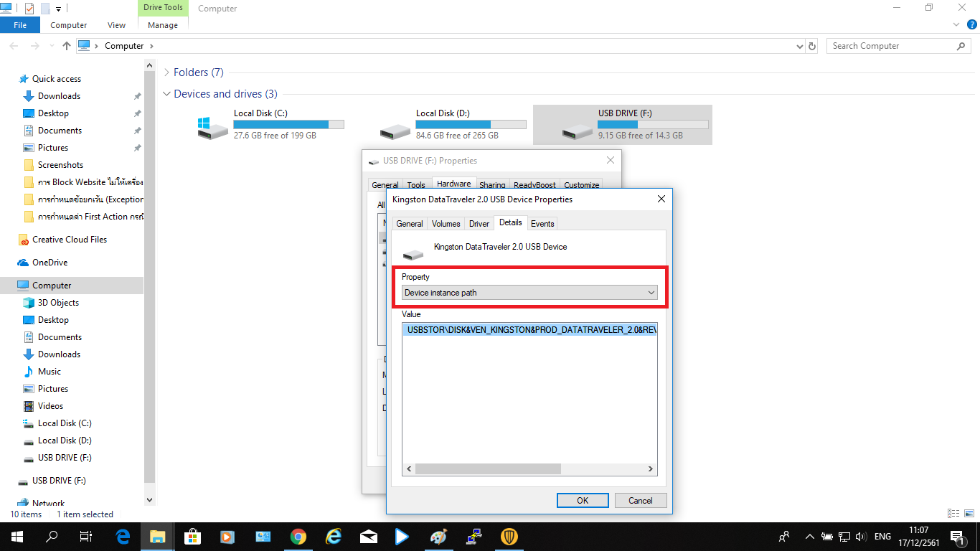The width and height of the screenshot is (980, 551).
Task: Collapse the Folders group
Action: pyautogui.click(x=167, y=72)
